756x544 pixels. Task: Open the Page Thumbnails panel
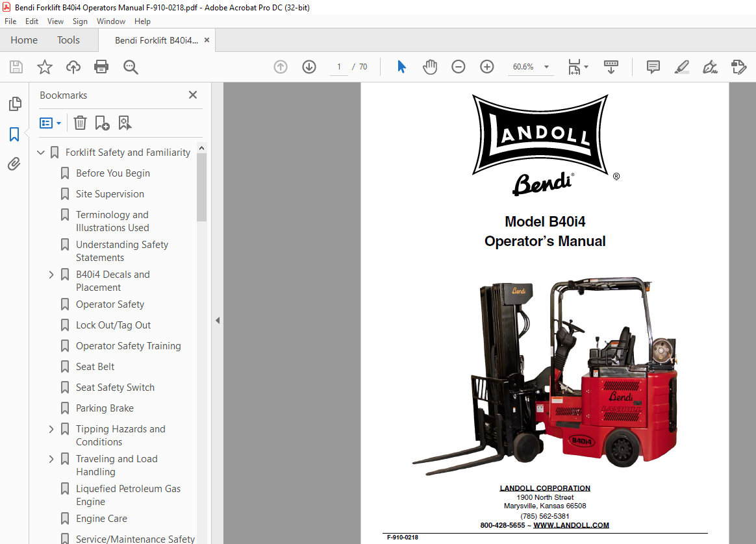pos(15,104)
